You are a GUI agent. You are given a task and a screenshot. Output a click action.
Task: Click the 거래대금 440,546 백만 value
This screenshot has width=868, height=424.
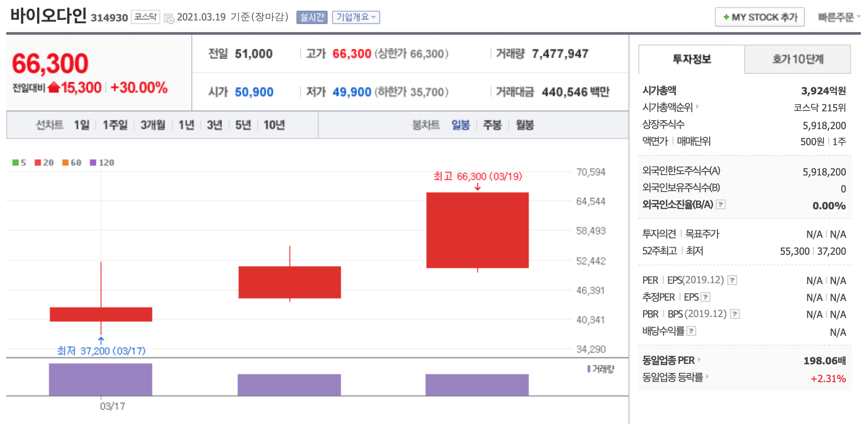576,92
